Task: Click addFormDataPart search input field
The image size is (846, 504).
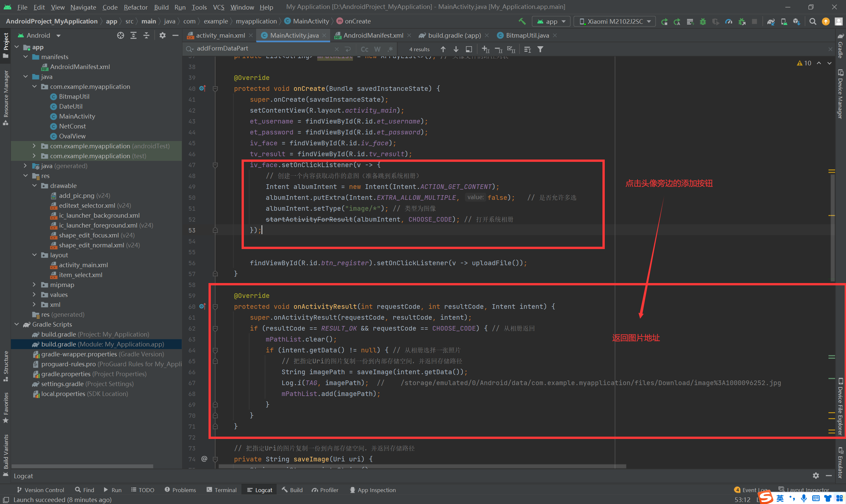Action: click(262, 49)
